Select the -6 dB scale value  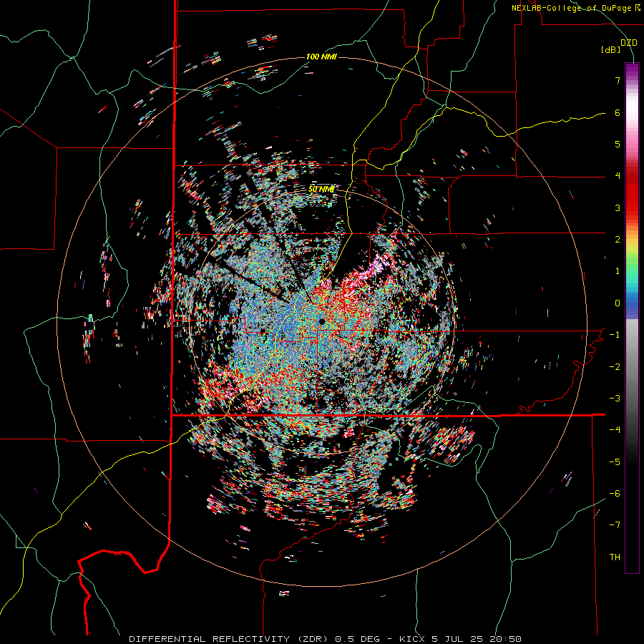pyautogui.click(x=615, y=494)
